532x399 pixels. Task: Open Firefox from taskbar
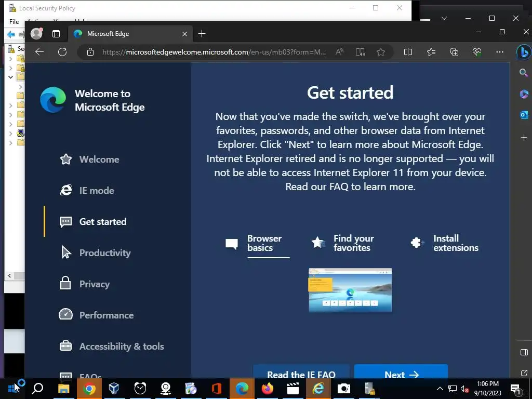(268, 388)
